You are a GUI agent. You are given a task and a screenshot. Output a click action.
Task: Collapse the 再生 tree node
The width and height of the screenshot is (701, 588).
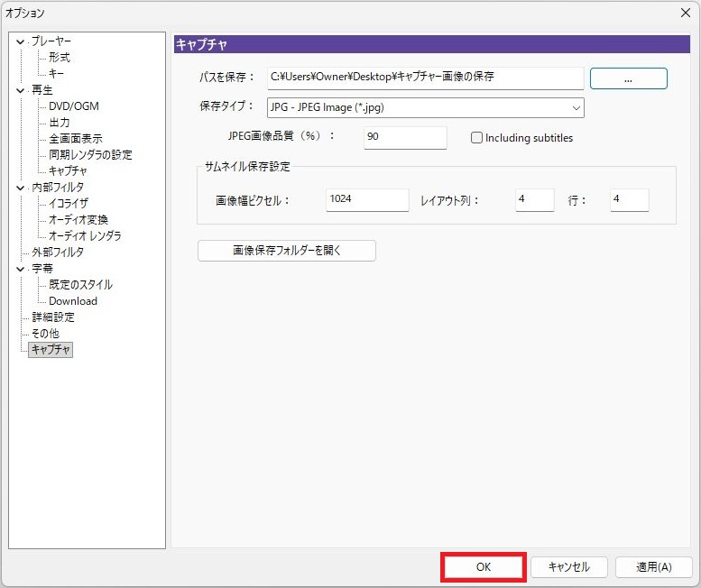[x=21, y=90]
